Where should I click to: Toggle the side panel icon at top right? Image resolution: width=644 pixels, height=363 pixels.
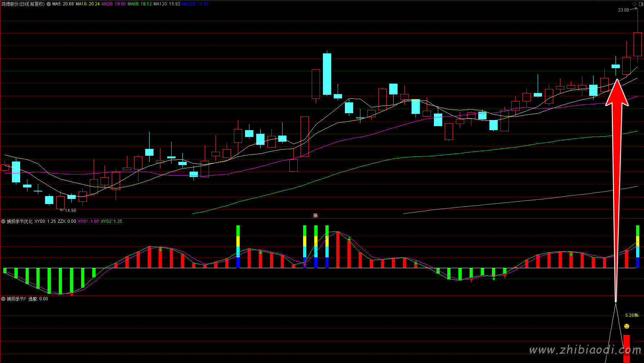641,4
